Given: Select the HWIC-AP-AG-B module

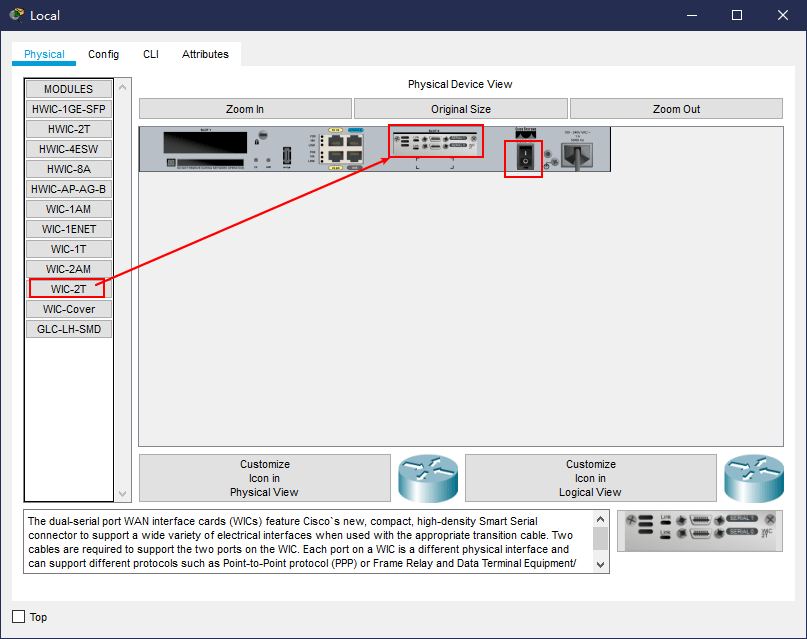Looking at the screenshot, I should click(x=68, y=189).
